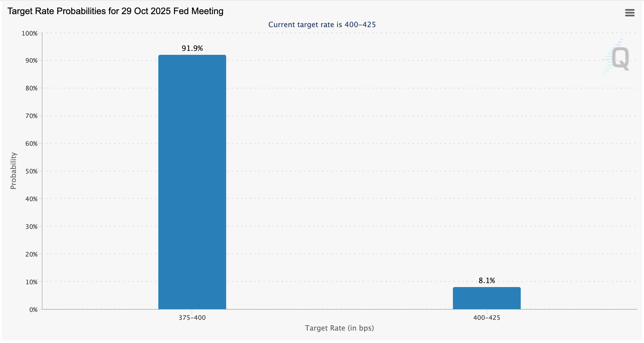644x343 pixels.
Task: Click the Current target rate subtitle
Action: 322,25
